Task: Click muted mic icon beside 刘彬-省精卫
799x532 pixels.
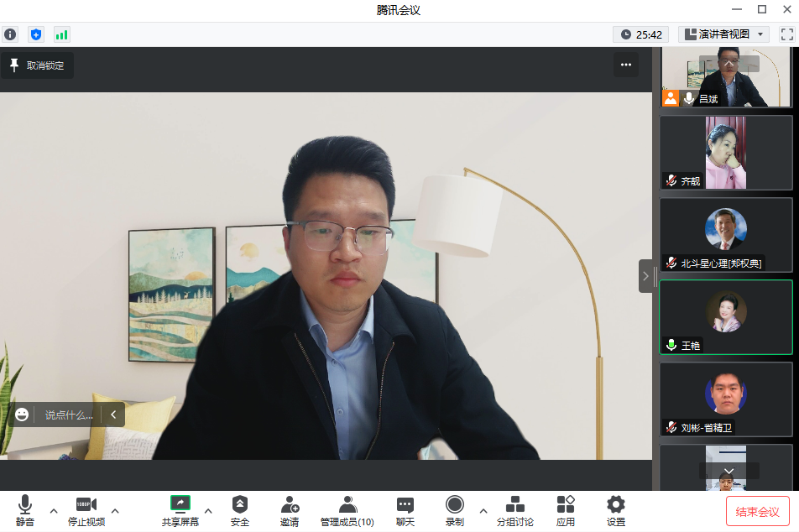Action: tap(671, 427)
